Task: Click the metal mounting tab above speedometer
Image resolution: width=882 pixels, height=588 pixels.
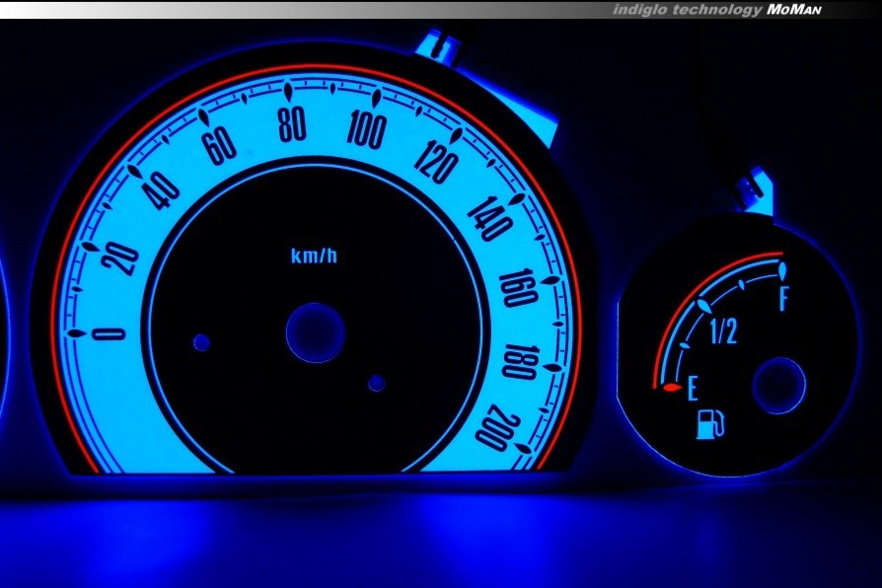Action: pos(441,45)
